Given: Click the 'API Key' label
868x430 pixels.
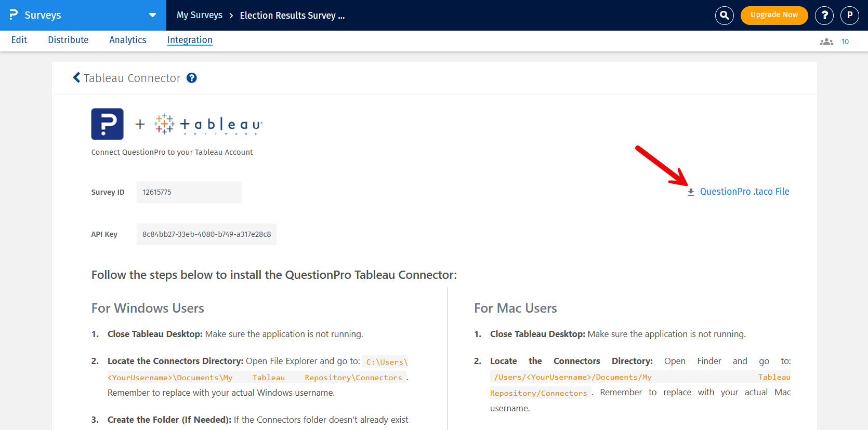Looking at the screenshot, I should 104,234.
